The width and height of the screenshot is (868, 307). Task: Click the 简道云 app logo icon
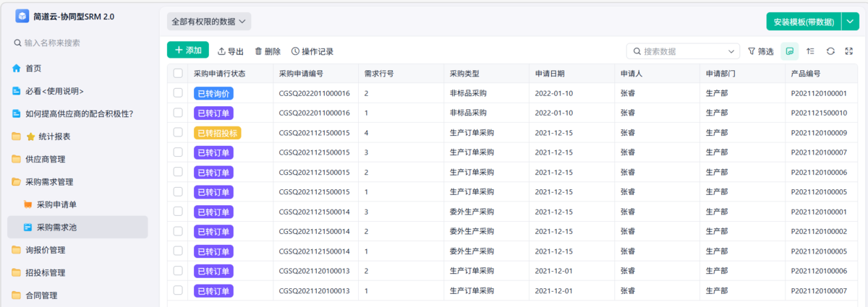click(x=22, y=16)
